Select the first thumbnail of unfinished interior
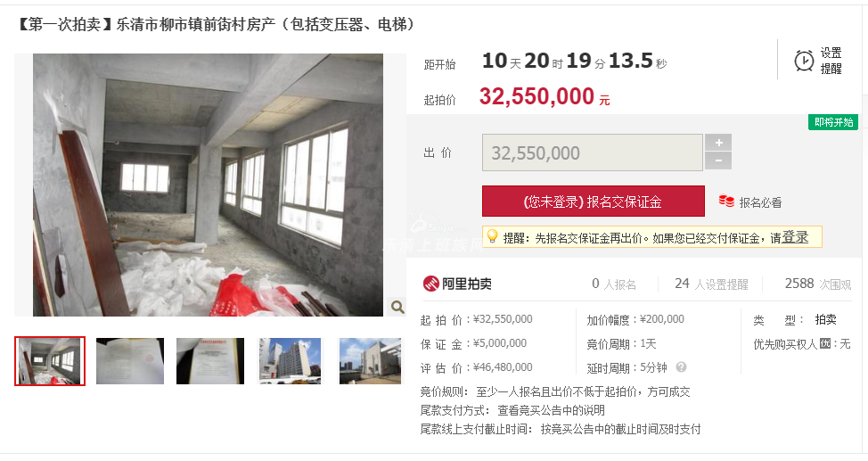The image size is (868, 461). coord(50,361)
